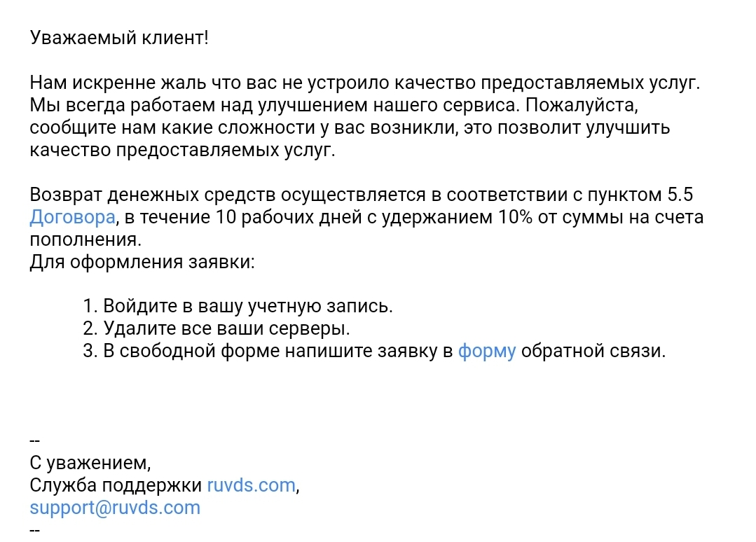Viewport: 756px width, 542px height.
Task: Click the signature delimiter above "С уважением"
Action: pyautogui.click(x=35, y=441)
